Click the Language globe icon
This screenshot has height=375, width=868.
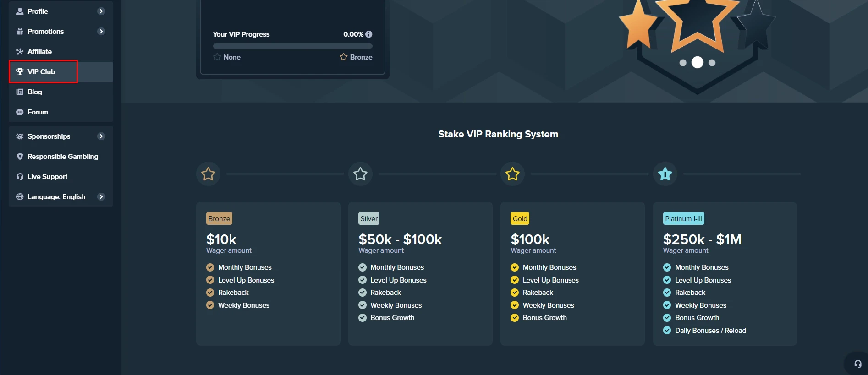point(20,196)
